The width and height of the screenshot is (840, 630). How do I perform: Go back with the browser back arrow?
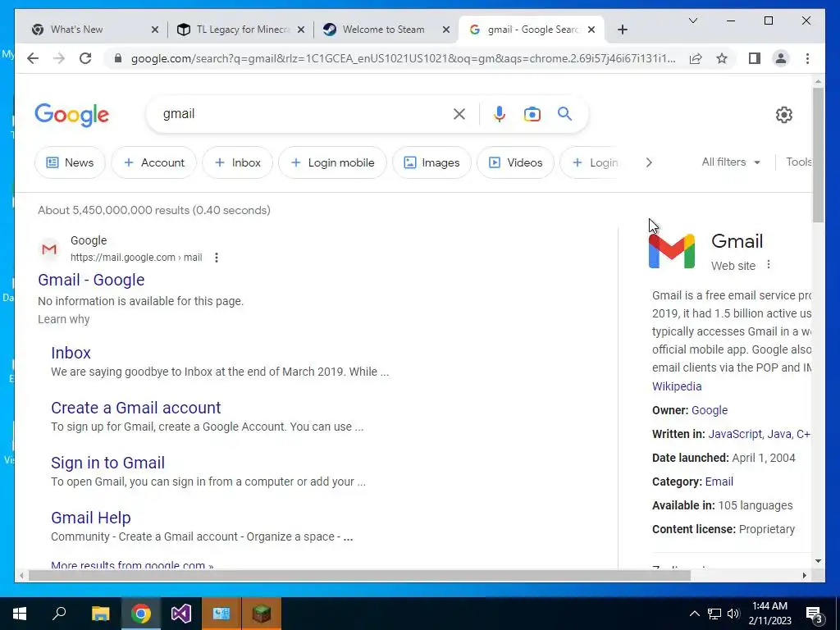click(33, 58)
